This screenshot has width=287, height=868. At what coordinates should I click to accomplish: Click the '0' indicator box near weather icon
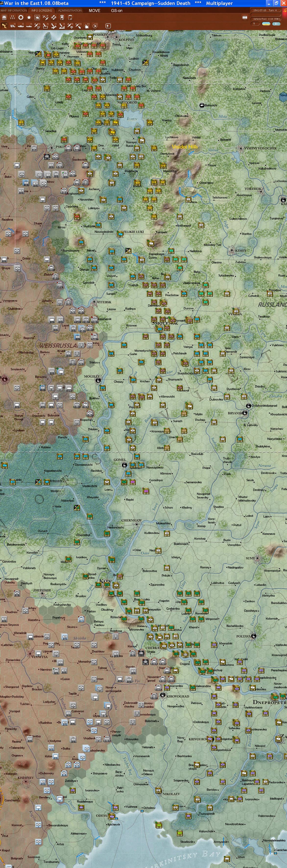pos(276,24)
